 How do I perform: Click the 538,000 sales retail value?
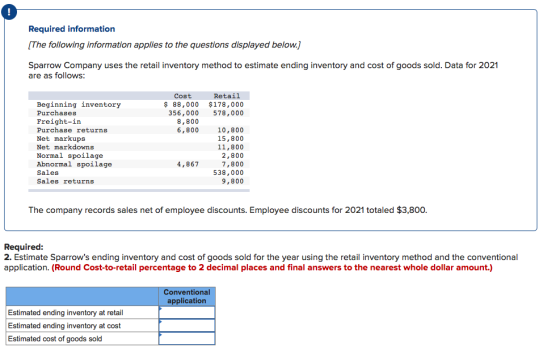pos(228,173)
